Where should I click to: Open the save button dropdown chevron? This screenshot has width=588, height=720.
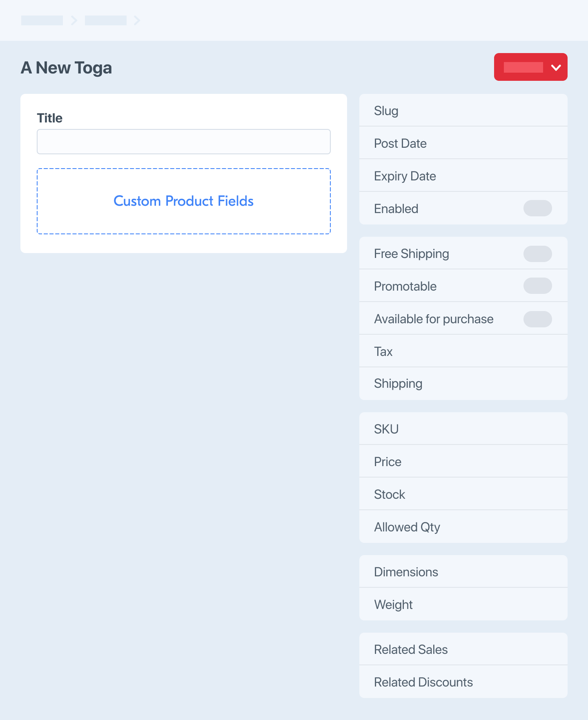(555, 67)
